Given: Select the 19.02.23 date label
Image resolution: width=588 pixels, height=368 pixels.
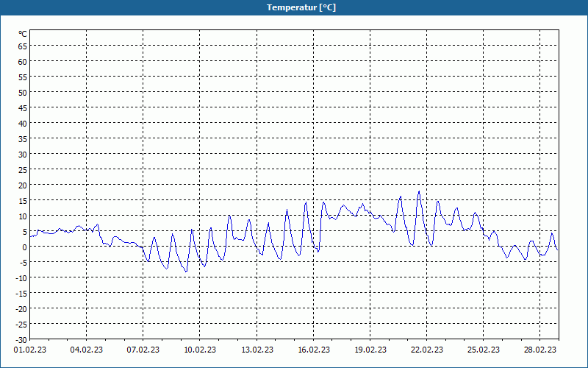Looking at the screenshot, I should click(370, 350).
